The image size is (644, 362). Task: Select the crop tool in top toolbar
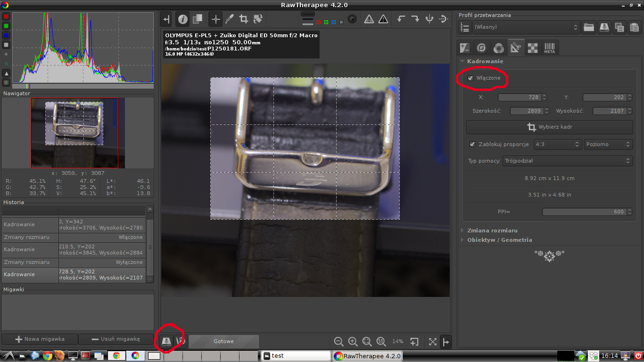pos(244,19)
